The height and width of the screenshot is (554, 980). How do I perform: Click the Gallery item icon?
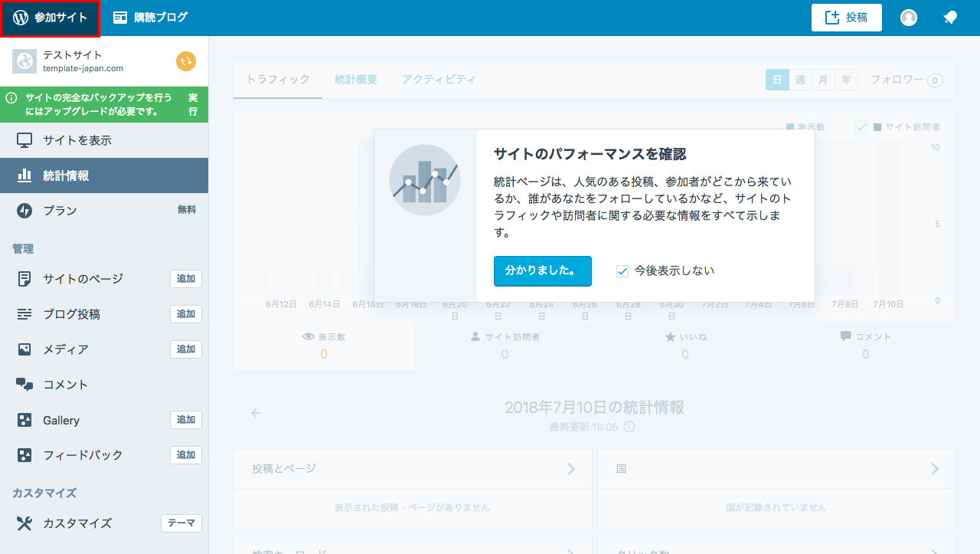click(24, 420)
